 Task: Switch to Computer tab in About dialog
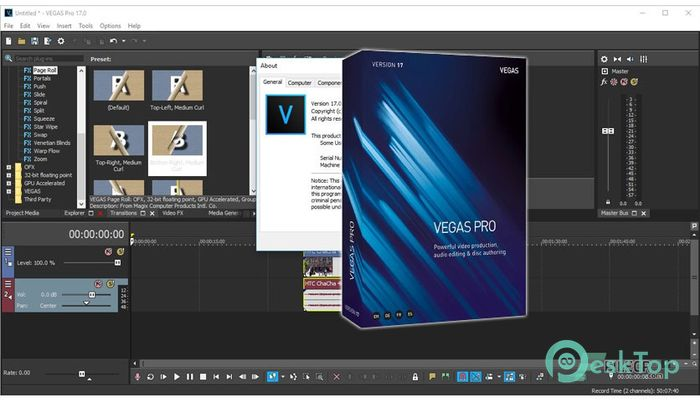click(x=300, y=82)
